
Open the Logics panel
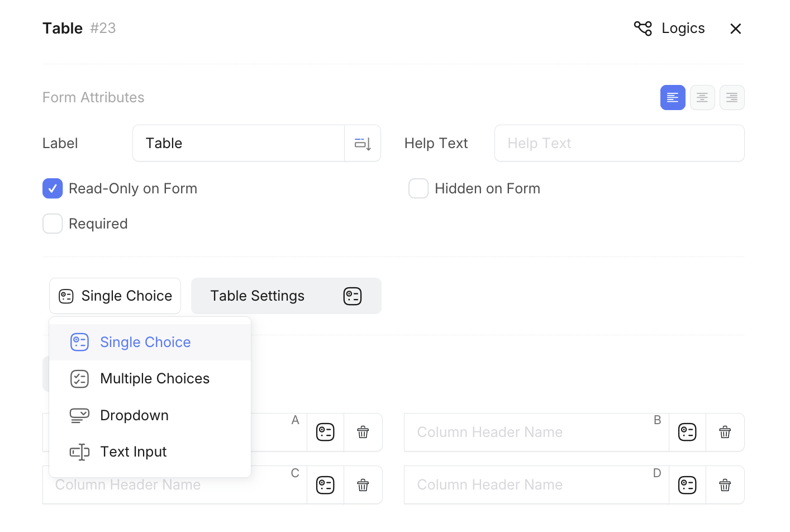669,28
